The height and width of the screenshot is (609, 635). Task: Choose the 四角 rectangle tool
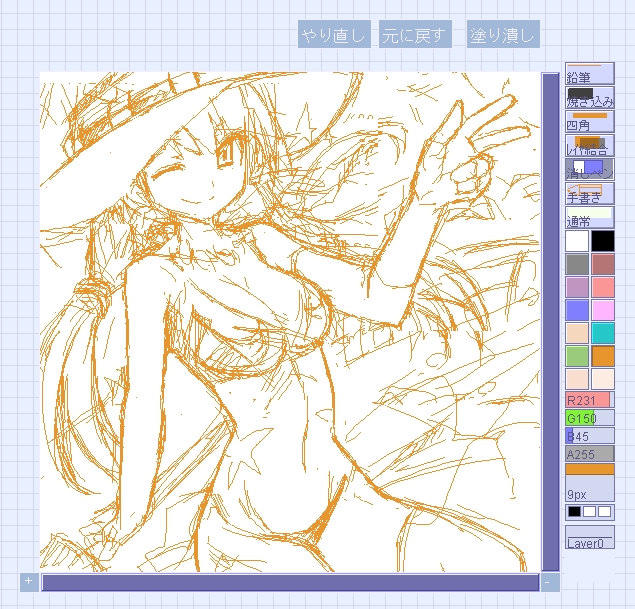(590, 121)
